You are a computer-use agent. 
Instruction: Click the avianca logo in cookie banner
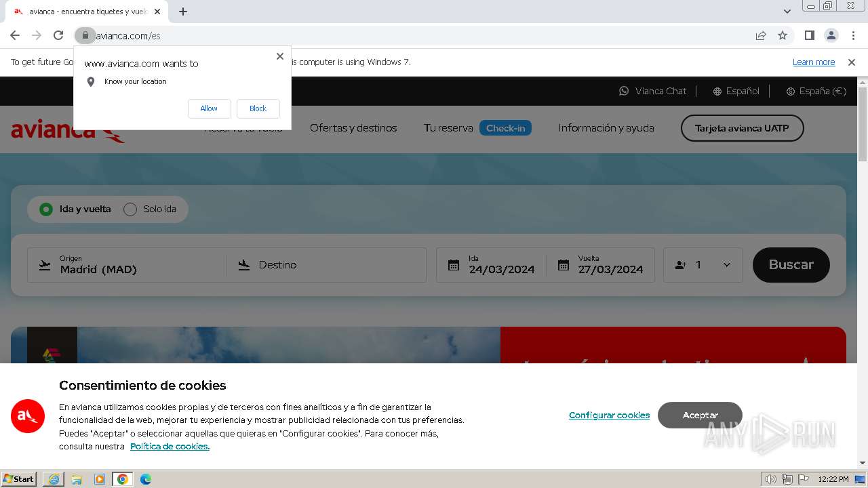click(28, 416)
